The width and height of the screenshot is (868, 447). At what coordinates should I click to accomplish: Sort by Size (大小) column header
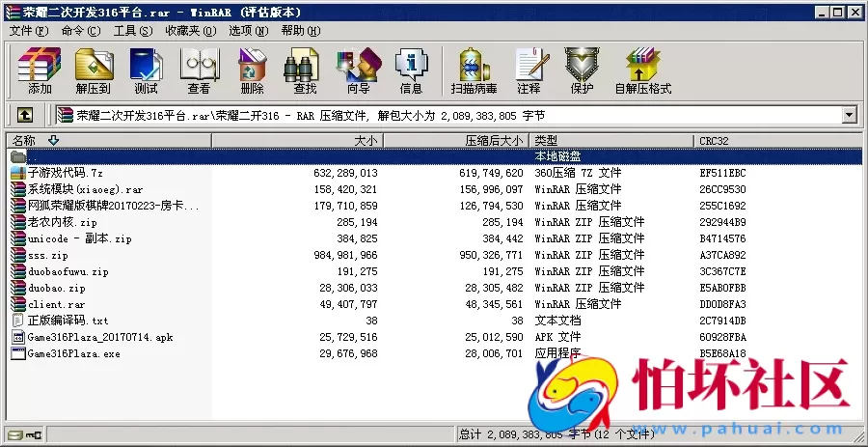point(297,141)
